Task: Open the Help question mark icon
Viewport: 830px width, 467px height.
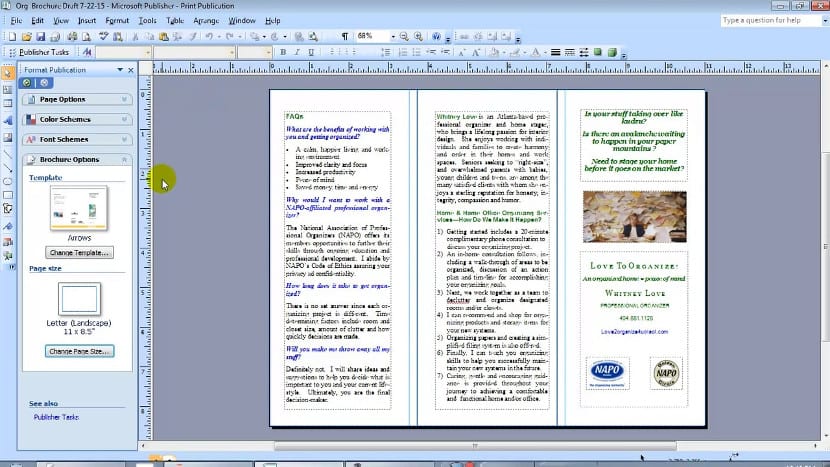Action: coord(436,37)
